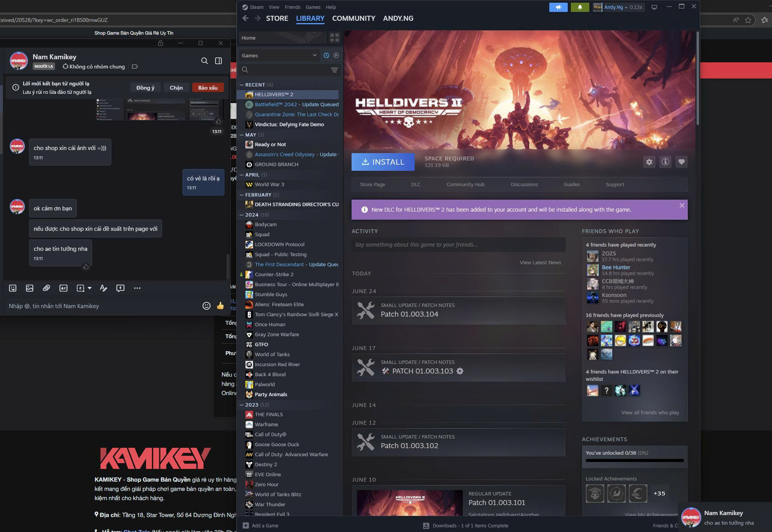Screen dimensions: 772x532
Task: Go to COMMUNITY tab
Action: click(x=353, y=18)
